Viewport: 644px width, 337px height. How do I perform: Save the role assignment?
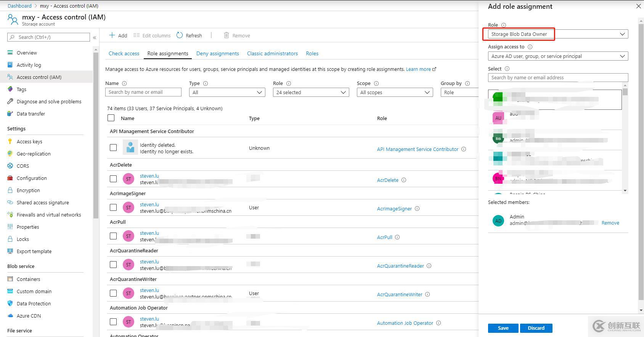point(503,328)
